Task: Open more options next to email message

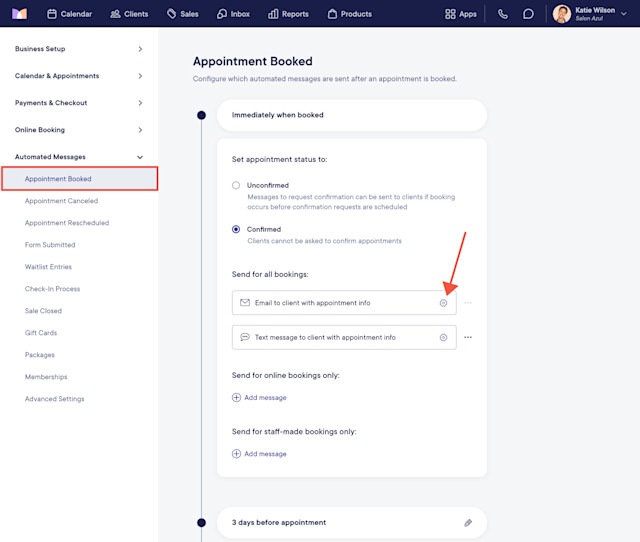Action: (468, 303)
